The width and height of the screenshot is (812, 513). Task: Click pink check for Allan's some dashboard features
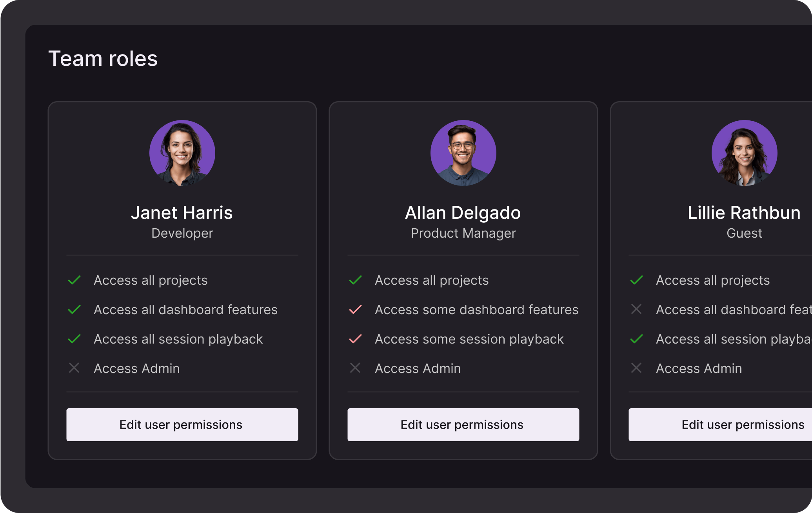click(x=355, y=309)
